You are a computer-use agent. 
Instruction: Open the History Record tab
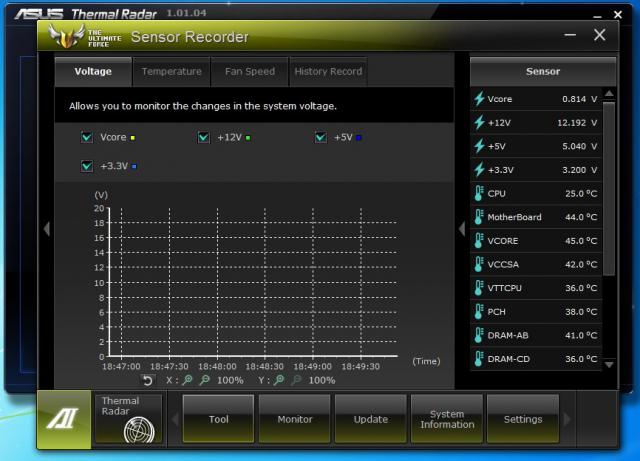[x=328, y=72]
